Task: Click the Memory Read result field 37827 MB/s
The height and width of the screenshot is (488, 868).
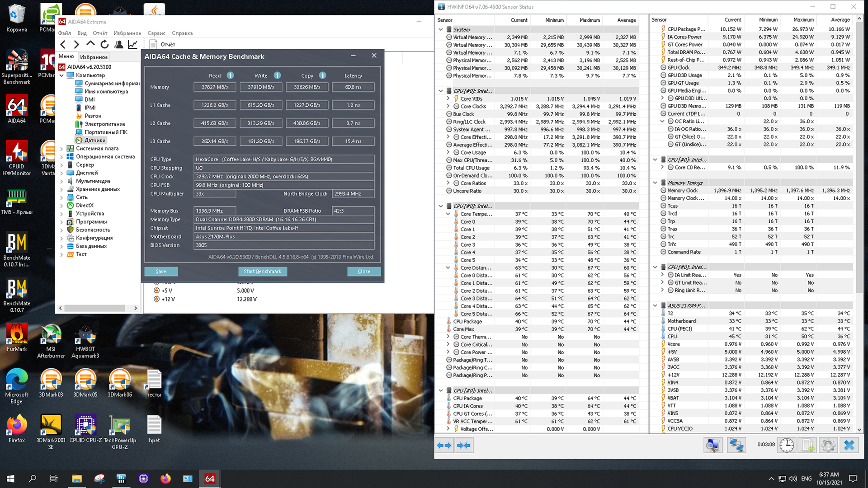Action: (215, 87)
